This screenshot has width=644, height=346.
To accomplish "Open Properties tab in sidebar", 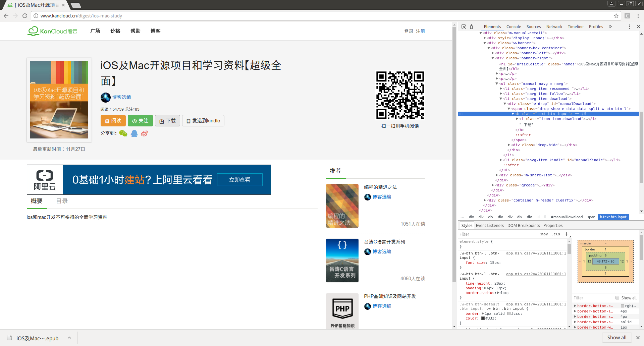I will pos(553,225).
